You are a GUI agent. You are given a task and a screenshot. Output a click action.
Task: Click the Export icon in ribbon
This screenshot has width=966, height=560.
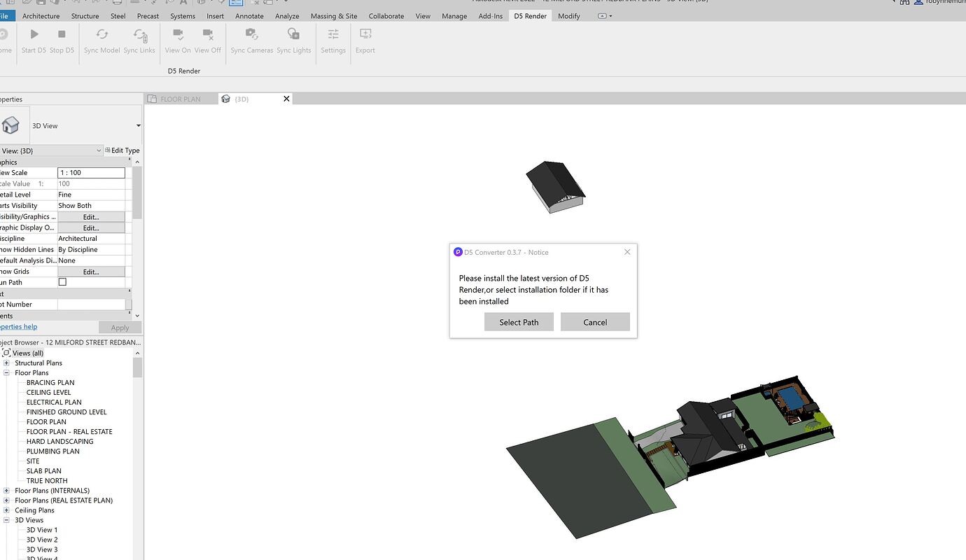tap(365, 34)
